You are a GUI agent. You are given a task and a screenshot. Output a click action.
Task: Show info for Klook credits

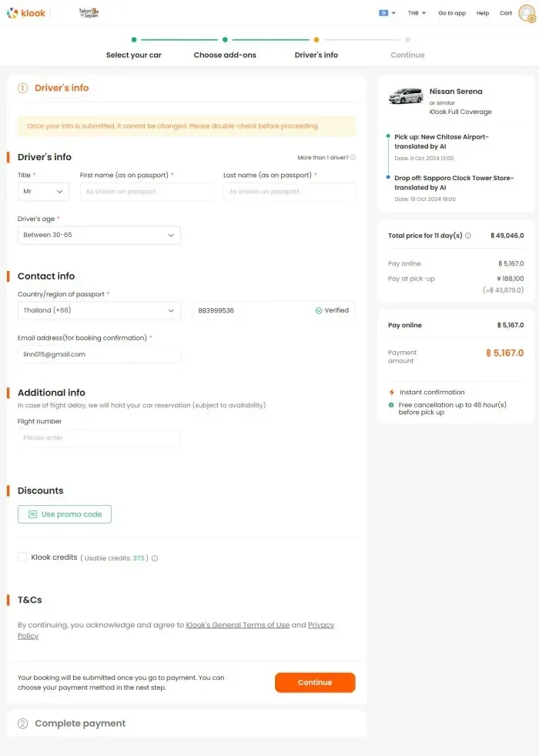coord(155,558)
